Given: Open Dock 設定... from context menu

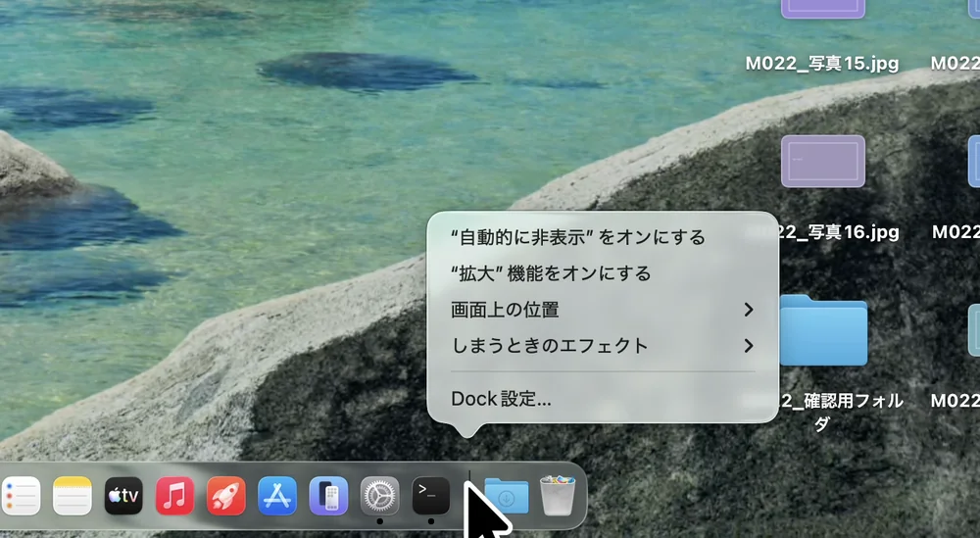Looking at the screenshot, I should click(x=603, y=399).
